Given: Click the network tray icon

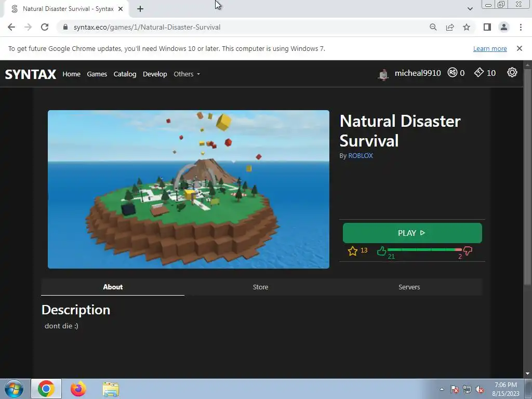Looking at the screenshot, I should click(467, 389).
